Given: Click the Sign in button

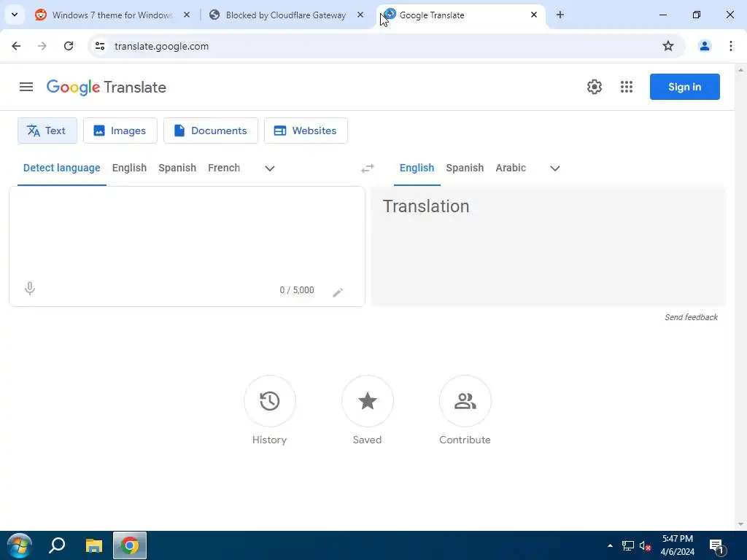Looking at the screenshot, I should (684, 87).
